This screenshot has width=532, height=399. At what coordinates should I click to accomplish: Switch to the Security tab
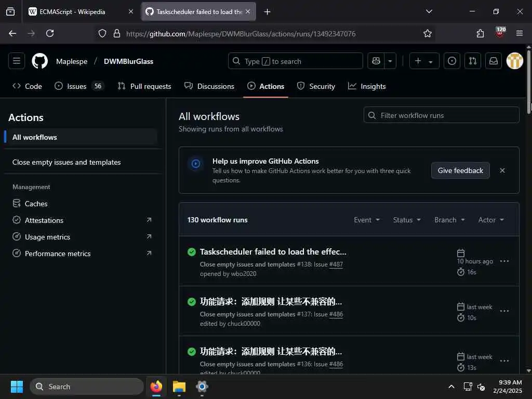point(316,86)
